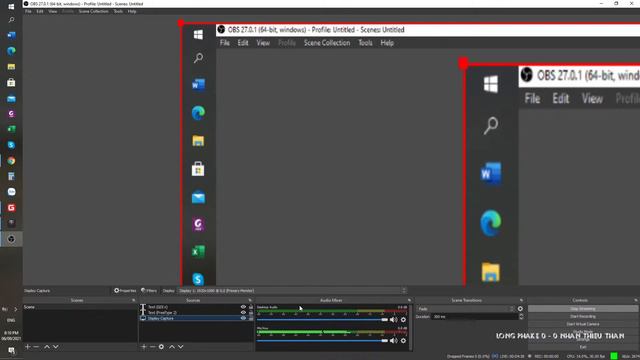Screen dimensions: 640x360
Task: Mute the Mic/Aux speaker
Action: tap(393, 340)
